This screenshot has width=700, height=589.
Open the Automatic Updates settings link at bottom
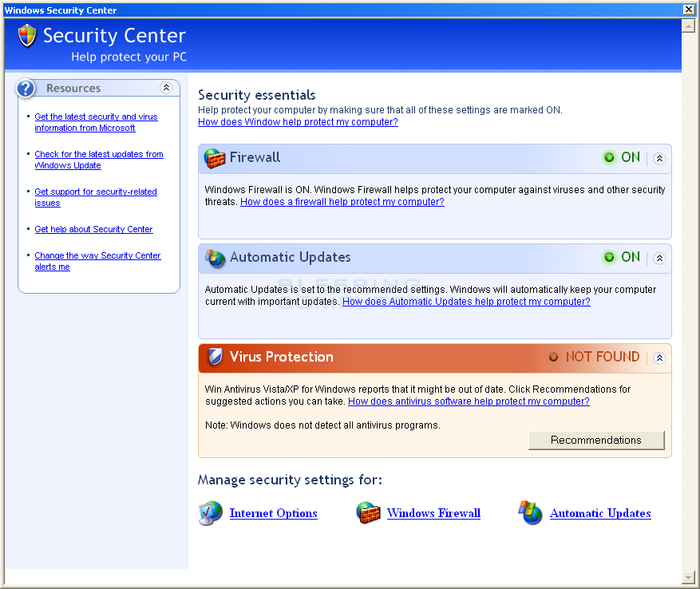pos(600,513)
